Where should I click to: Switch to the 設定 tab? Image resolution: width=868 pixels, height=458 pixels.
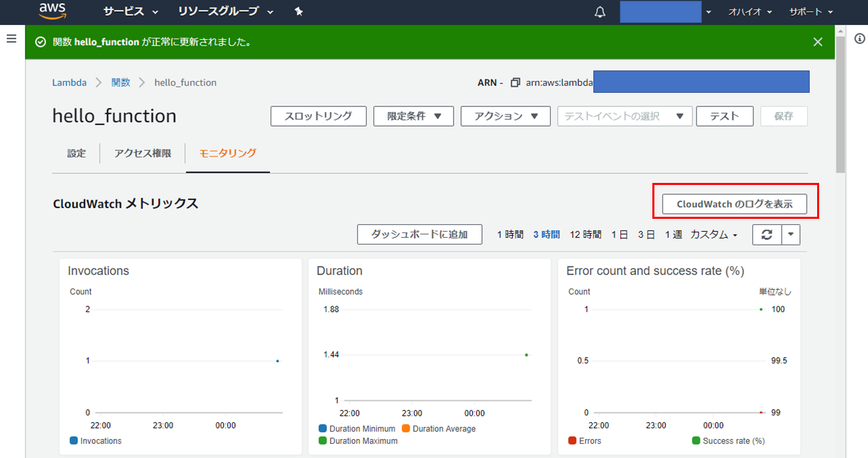[x=77, y=153]
